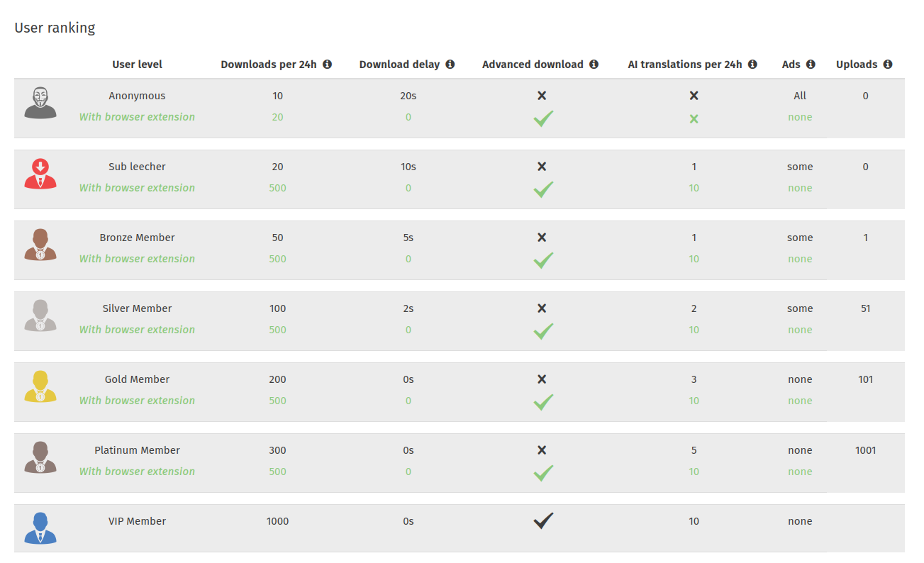This screenshot has height=563, width=924.
Task: Toggle the VIP Member advanced download checkmark
Action: pos(542,520)
